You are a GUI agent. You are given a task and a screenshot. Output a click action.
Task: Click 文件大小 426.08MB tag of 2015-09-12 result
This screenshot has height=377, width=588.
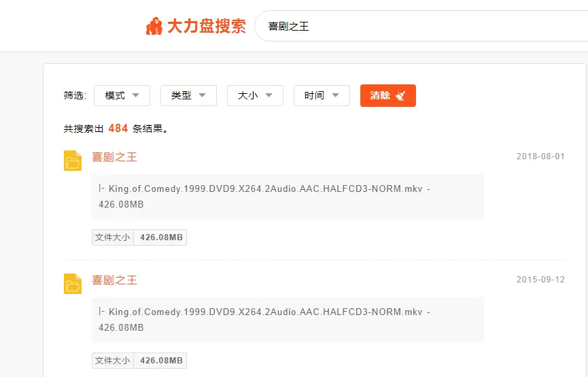[139, 361]
